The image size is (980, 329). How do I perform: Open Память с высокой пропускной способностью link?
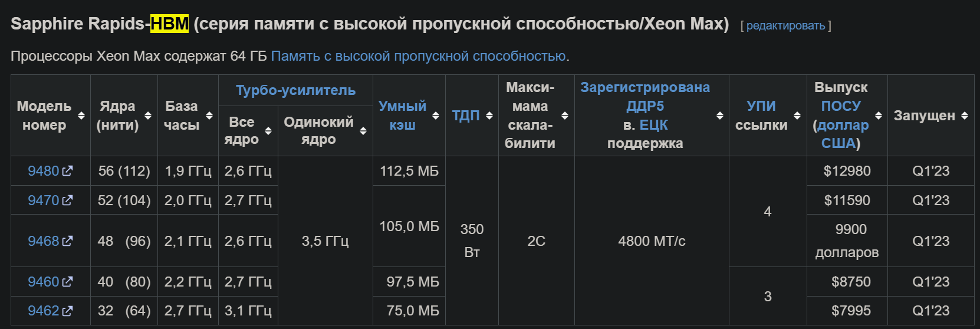pos(418,56)
